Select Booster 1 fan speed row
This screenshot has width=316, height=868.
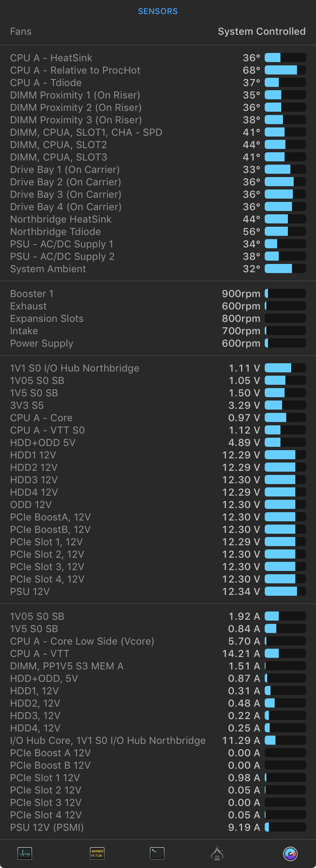[32, 294]
